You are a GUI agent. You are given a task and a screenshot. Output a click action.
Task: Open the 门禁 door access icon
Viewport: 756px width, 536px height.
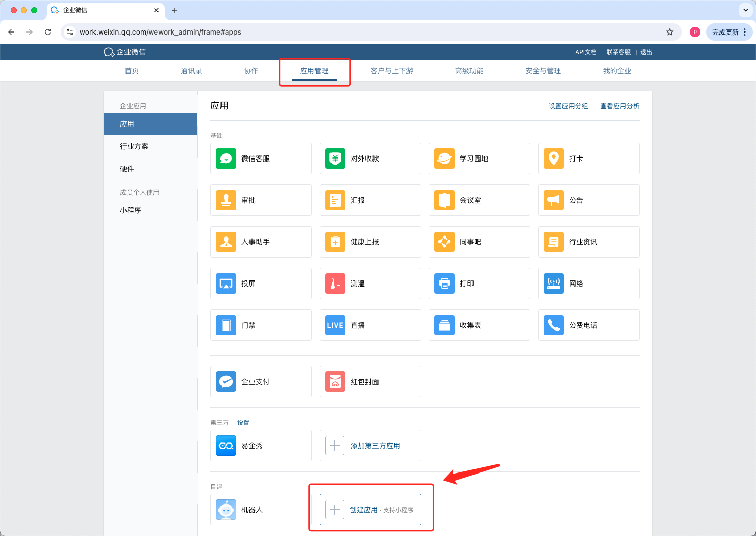[x=226, y=325]
